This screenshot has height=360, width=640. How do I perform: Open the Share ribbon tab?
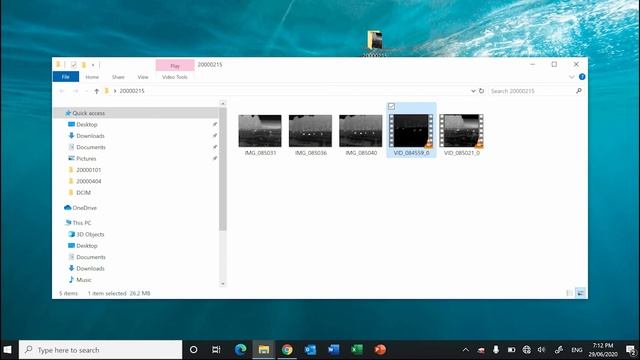[118, 77]
